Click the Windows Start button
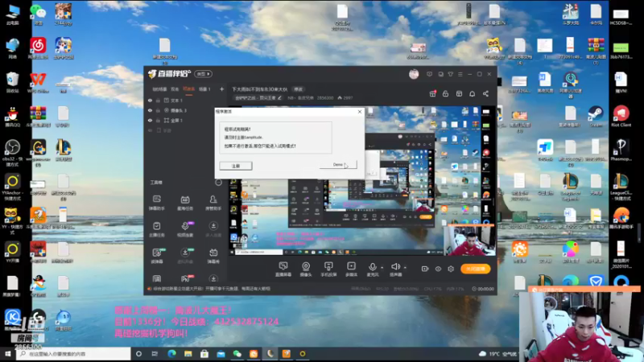Image resolution: width=644 pixels, height=362 pixels. 8,354
